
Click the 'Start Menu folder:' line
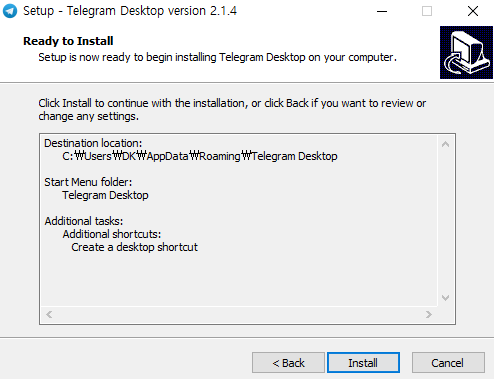tap(88, 182)
